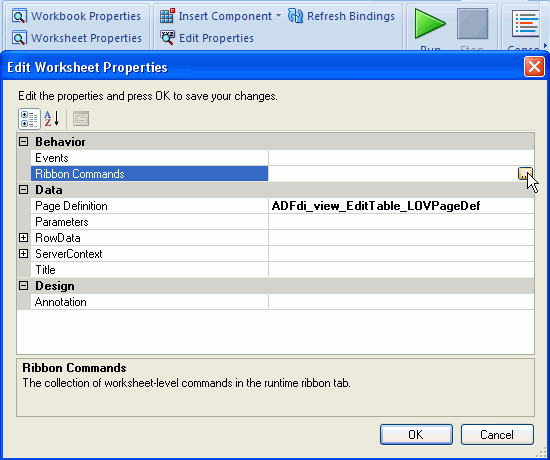The image size is (550, 460).
Task: Collapse the Data category
Action: coord(24,190)
